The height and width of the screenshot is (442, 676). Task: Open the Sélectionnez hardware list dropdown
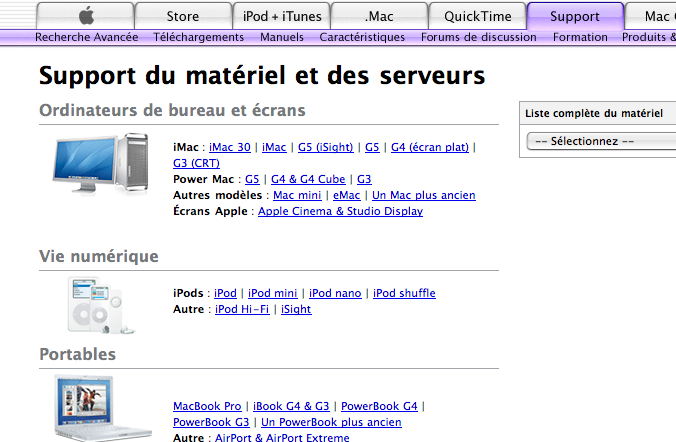(x=601, y=141)
